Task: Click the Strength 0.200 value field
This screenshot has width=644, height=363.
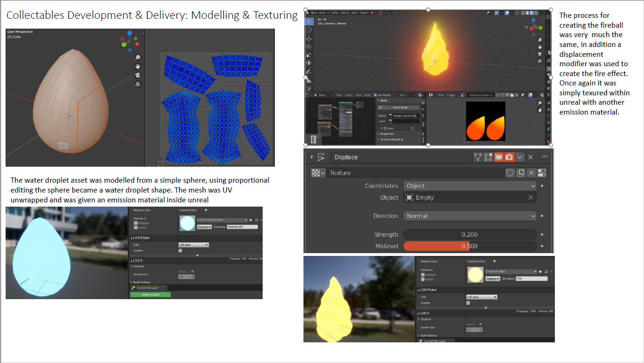Action: pyautogui.click(x=470, y=234)
